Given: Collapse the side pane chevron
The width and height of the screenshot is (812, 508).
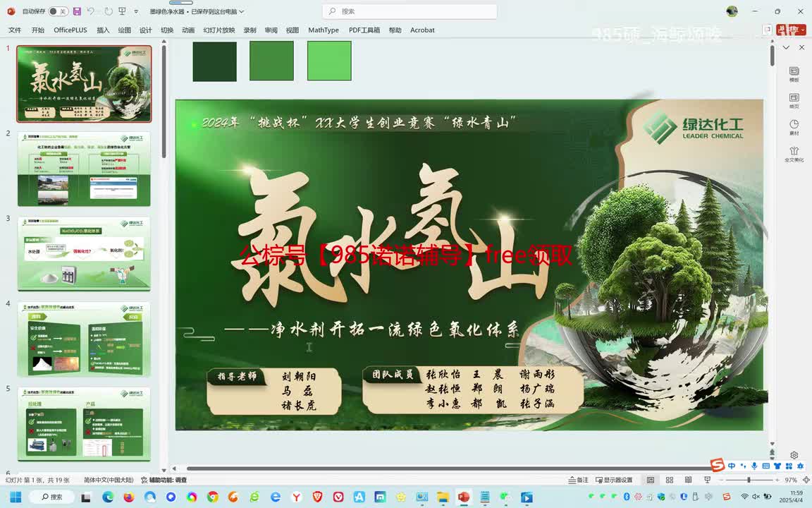Looking at the screenshot, I should [x=786, y=47].
